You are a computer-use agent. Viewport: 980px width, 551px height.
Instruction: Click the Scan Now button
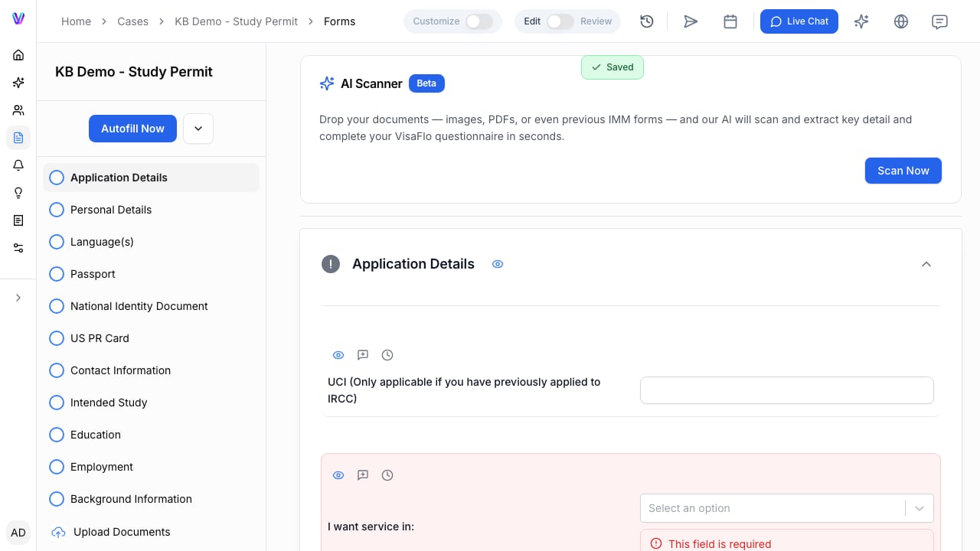(903, 171)
